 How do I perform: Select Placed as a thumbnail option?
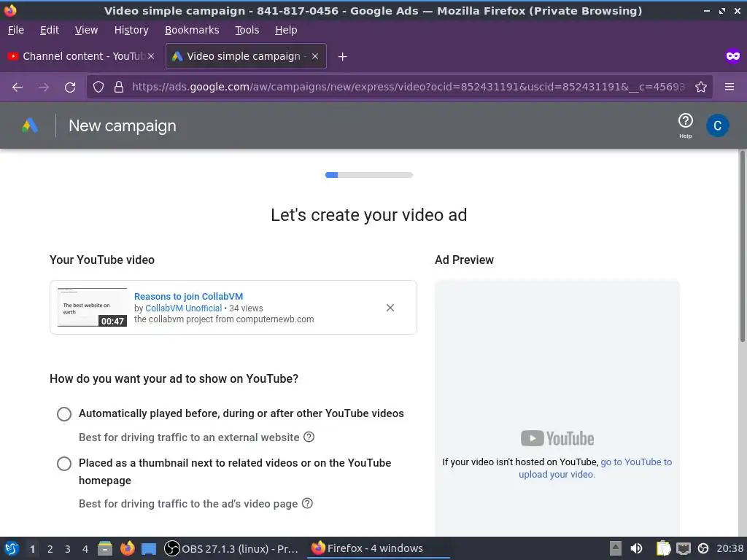point(64,463)
